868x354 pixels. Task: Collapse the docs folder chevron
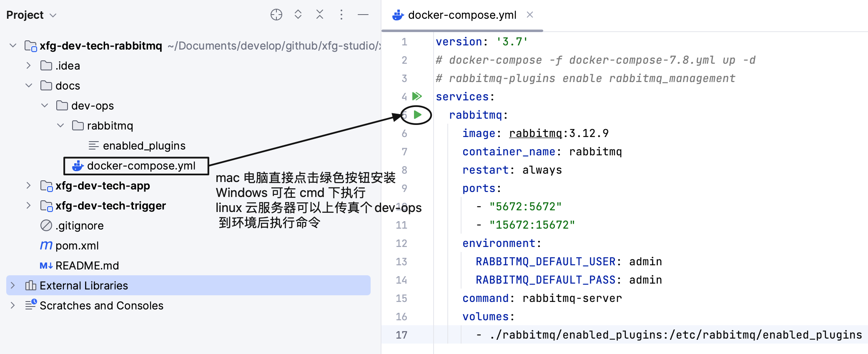click(x=29, y=85)
